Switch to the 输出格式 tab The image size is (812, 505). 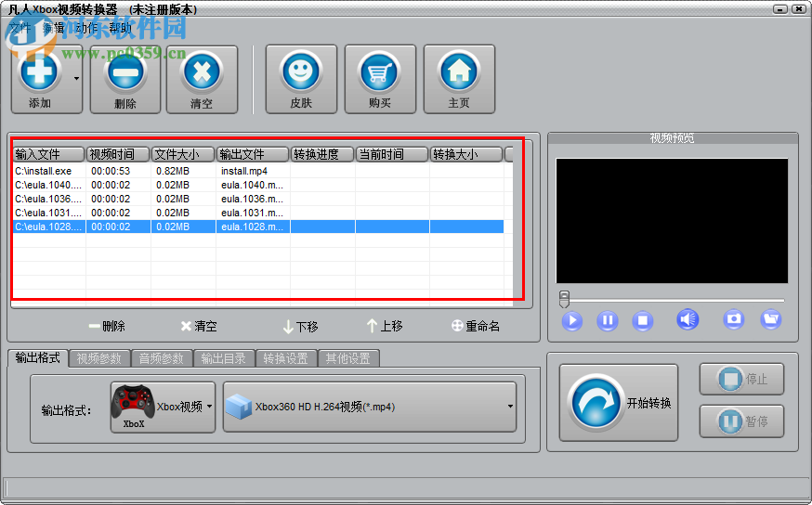38,357
